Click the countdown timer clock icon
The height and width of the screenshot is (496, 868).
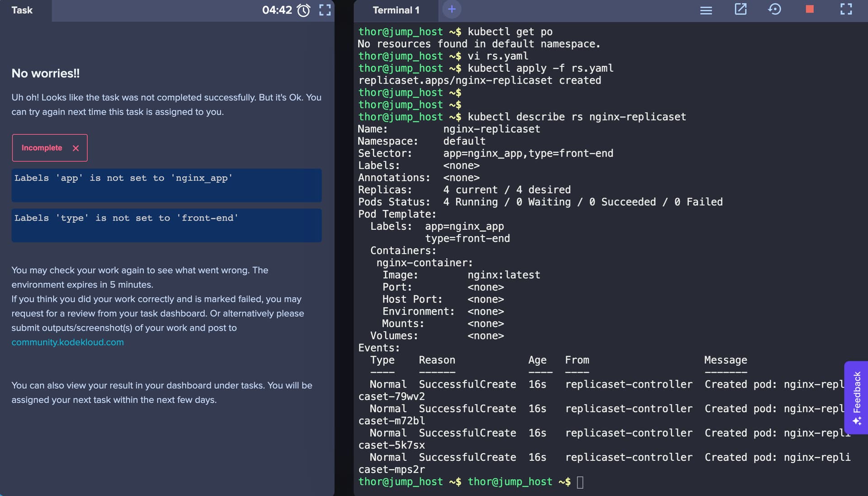[303, 10]
